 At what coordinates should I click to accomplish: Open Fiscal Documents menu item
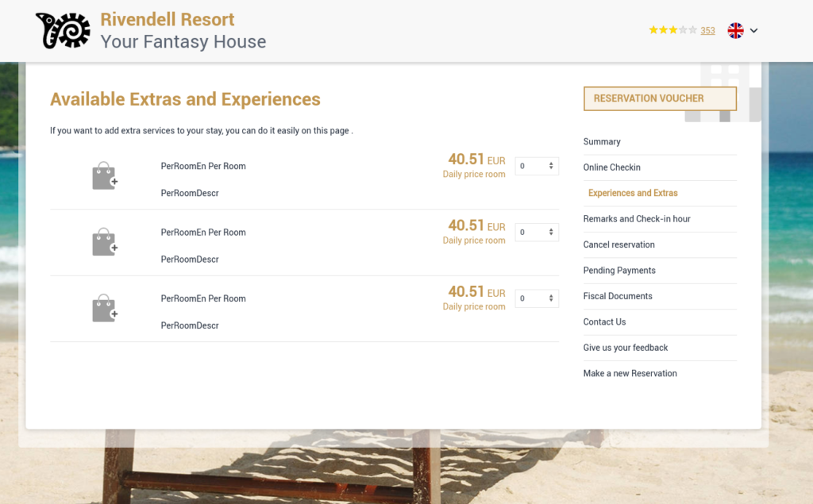click(618, 296)
